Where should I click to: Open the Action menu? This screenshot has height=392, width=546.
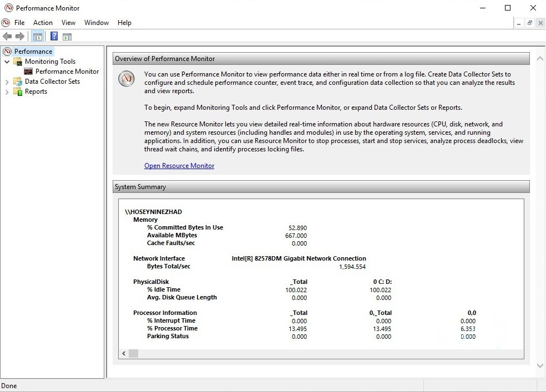click(43, 23)
